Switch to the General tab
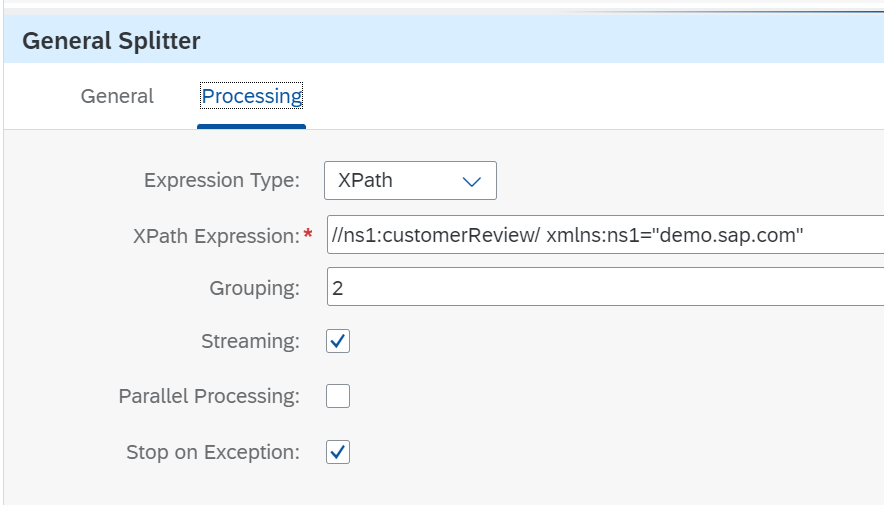The height and width of the screenshot is (505, 884). click(117, 96)
